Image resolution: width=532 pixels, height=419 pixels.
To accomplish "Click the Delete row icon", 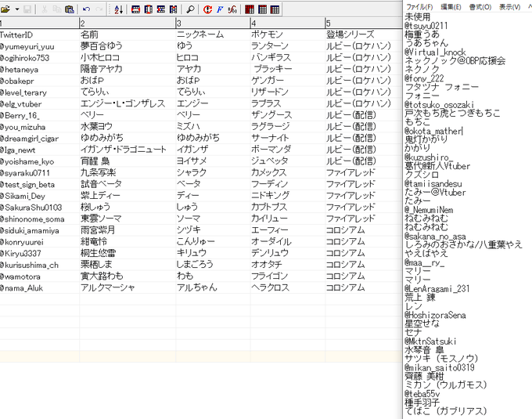I will (161, 9).
